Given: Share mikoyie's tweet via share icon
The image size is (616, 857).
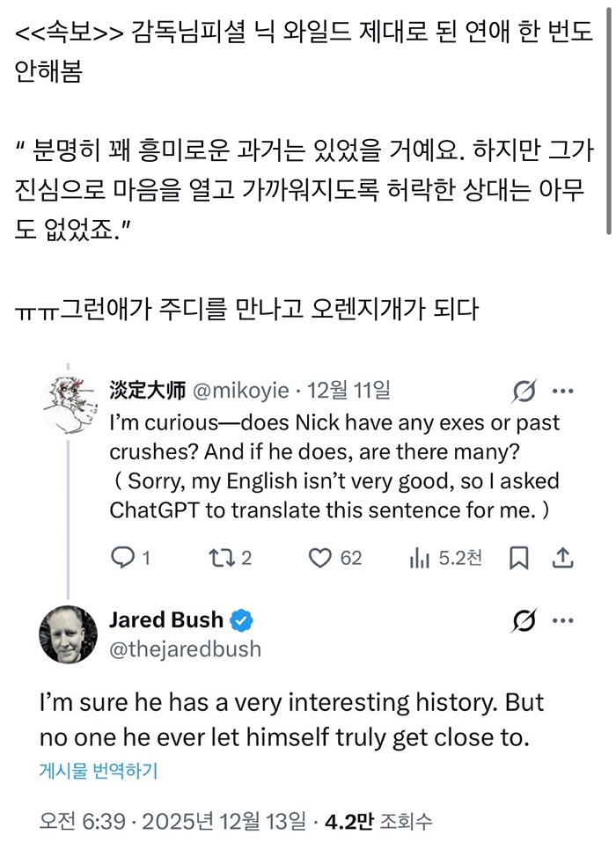Looking at the screenshot, I should pos(563,557).
